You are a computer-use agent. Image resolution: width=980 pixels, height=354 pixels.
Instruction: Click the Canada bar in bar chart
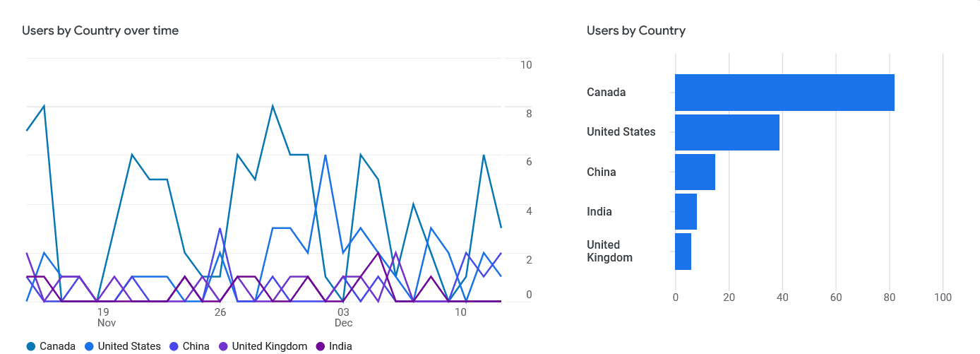785,93
